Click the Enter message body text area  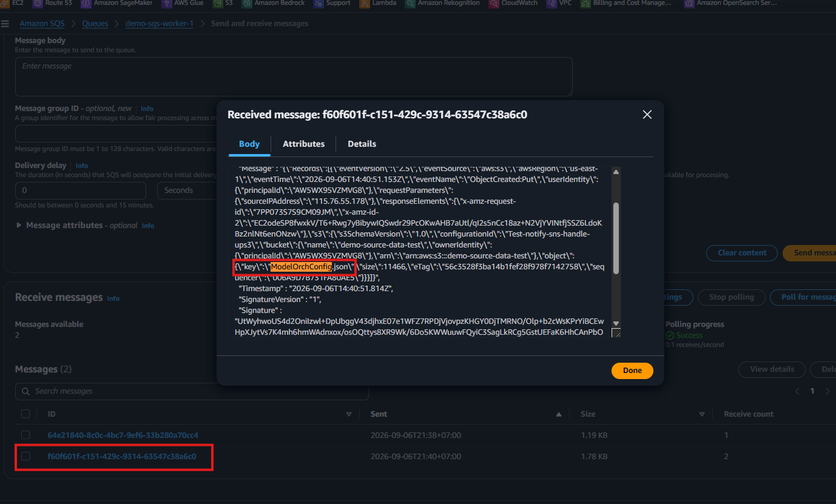(x=294, y=76)
